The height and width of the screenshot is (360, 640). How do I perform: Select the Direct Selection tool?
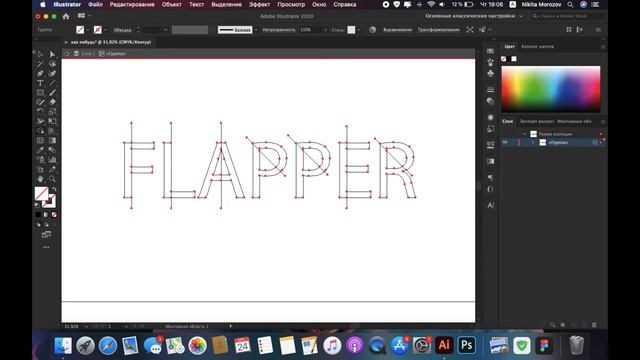coord(52,54)
